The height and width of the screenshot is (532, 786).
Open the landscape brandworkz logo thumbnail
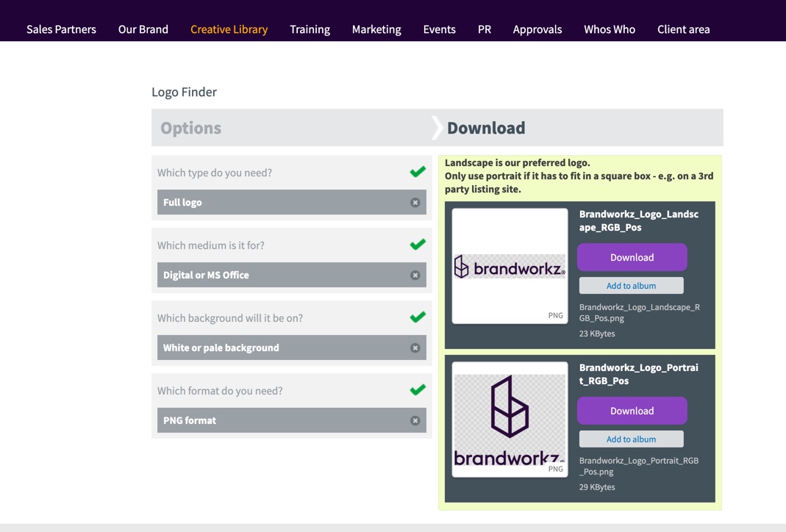coord(510,266)
